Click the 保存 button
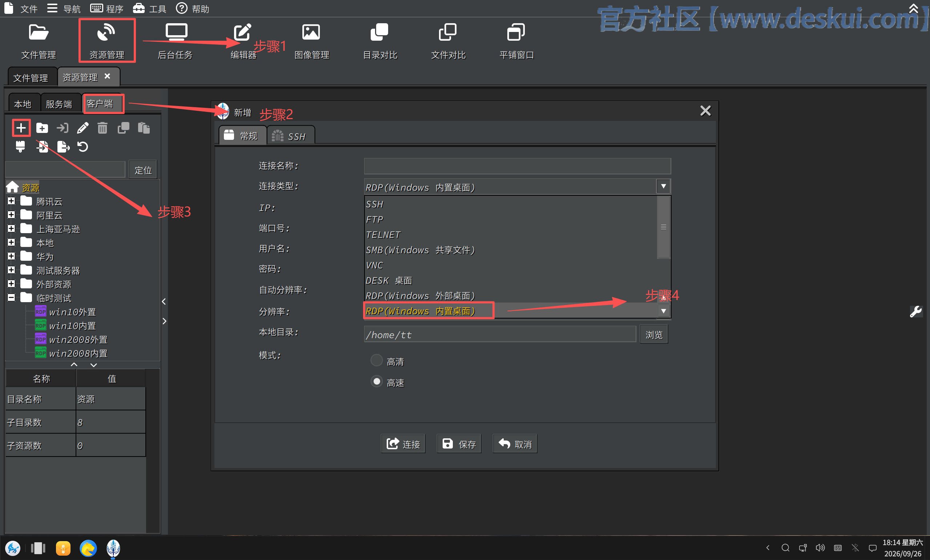 click(459, 444)
